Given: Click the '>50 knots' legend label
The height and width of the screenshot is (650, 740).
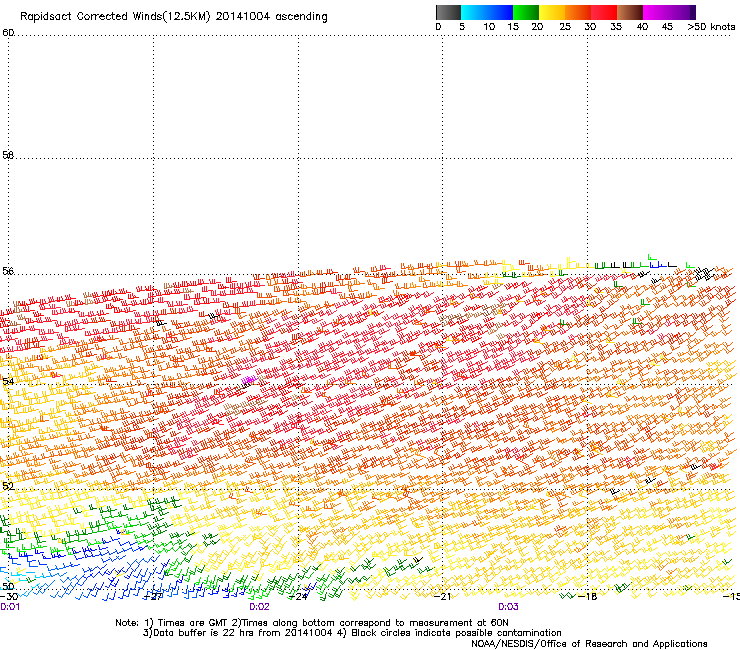Looking at the screenshot, I should click(x=711, y=27).
